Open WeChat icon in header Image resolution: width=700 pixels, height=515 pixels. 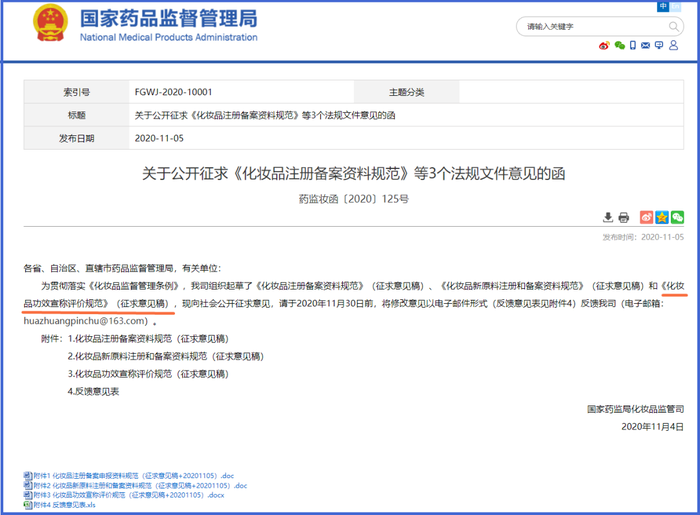[x=619, y=45]
